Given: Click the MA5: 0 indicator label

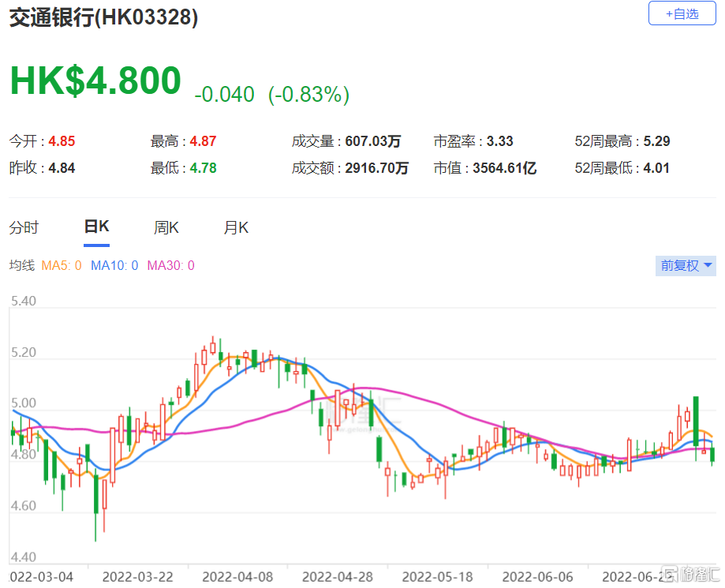Looking at the screenshot, I should click(x=62, y=265).
